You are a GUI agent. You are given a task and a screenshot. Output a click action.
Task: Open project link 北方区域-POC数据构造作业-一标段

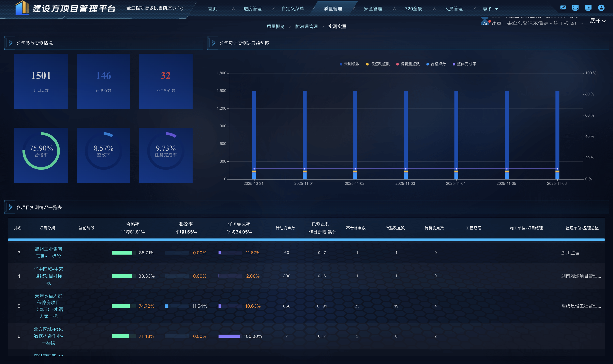48,336
